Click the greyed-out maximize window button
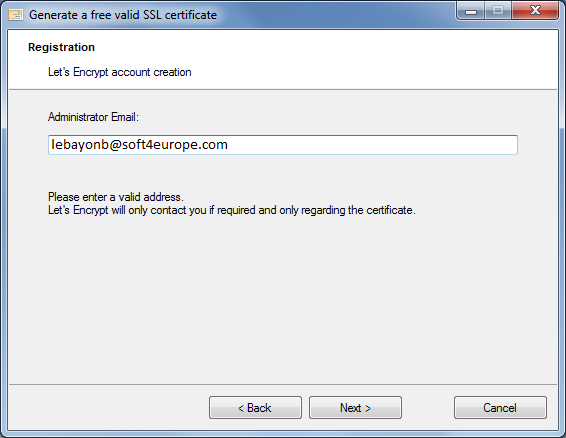Image resolution: width=566 pixels, height=438 pixels. point(498,11)
